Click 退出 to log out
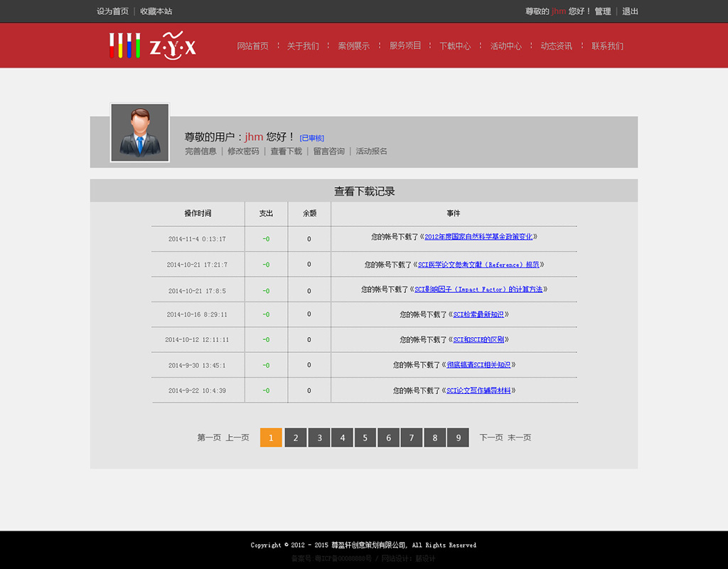Viewport: 728px width, 569px height. (x=631, y=11)
